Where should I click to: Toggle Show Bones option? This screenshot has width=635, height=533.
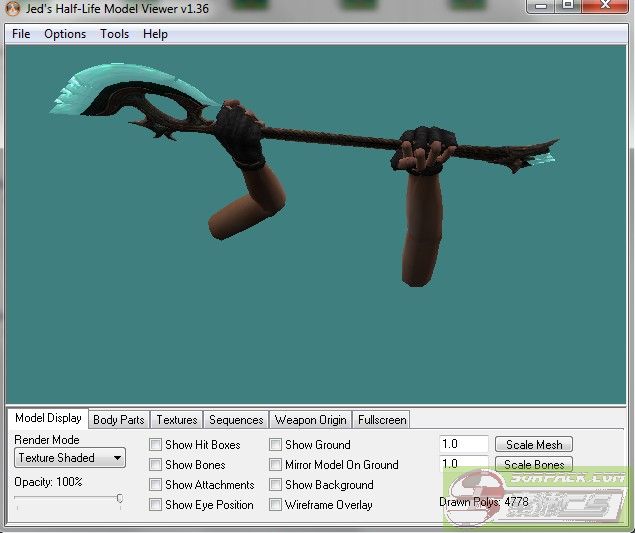click(x=156, y=465)
